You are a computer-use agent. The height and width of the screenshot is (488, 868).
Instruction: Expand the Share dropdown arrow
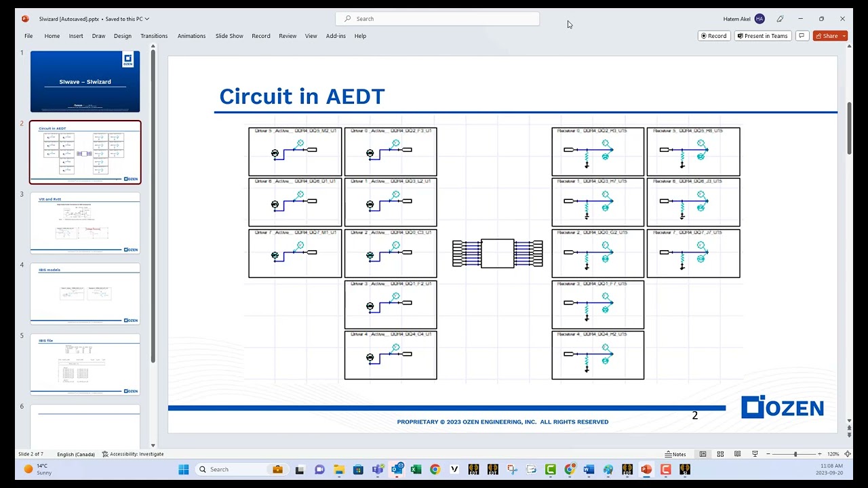coord(844,36)
